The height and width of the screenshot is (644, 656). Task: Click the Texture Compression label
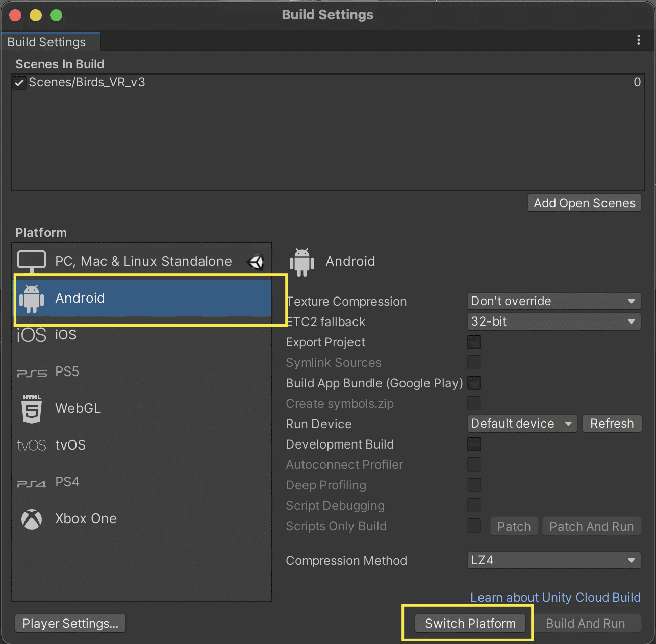point(347,302)
